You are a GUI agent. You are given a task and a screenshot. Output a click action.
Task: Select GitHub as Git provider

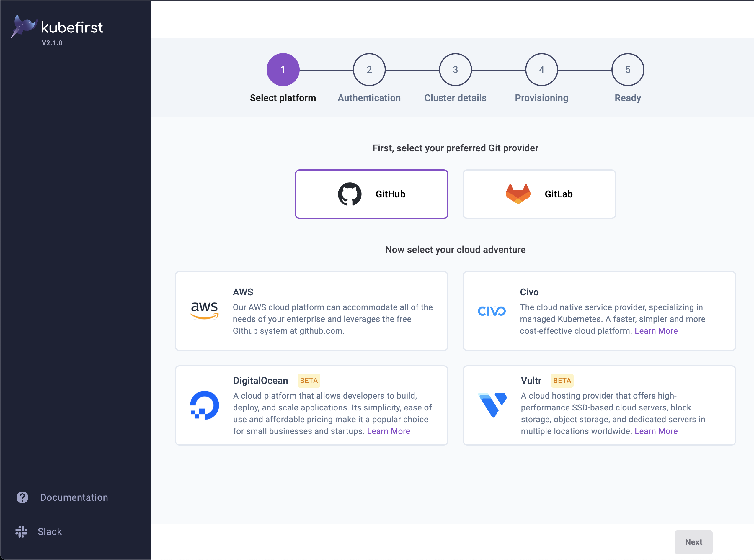(372, 194)
